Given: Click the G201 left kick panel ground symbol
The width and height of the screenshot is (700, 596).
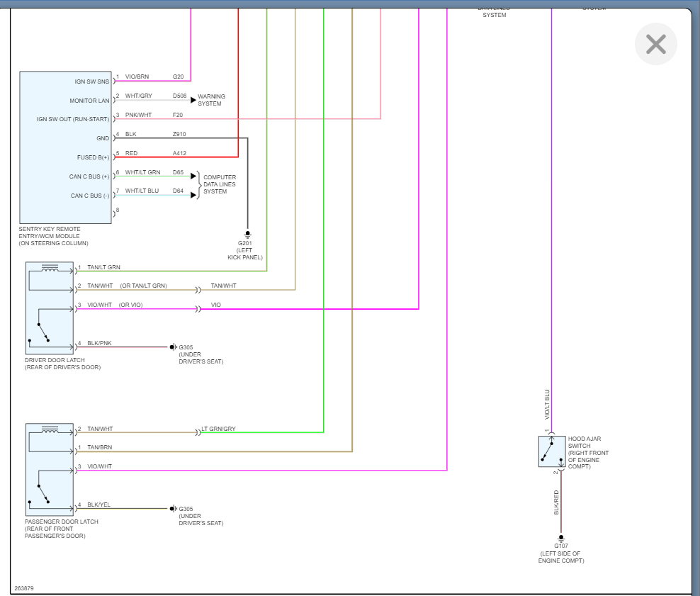Looking at the screenshot, I should [x=248, y=233].
